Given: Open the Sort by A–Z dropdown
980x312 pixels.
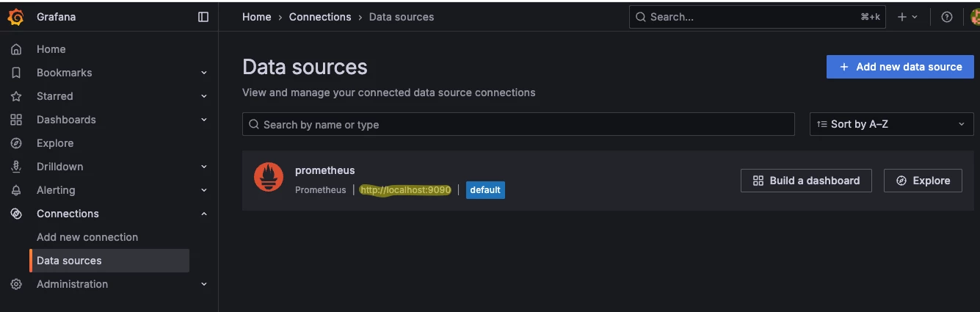Looking at the screenshot, I should [x=892, y=124].
